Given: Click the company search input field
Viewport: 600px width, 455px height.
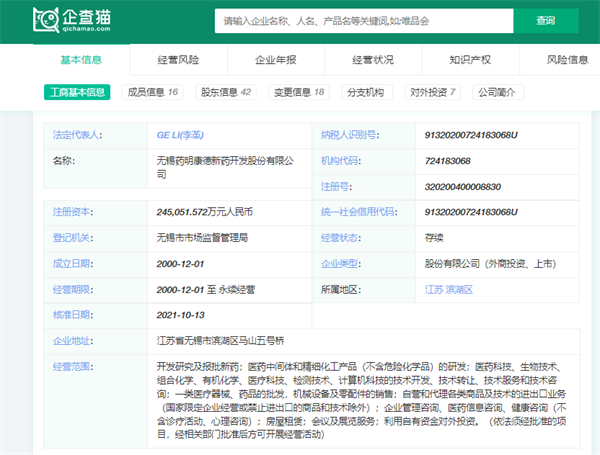Looking at the screenshot, I should coord(363,20).
